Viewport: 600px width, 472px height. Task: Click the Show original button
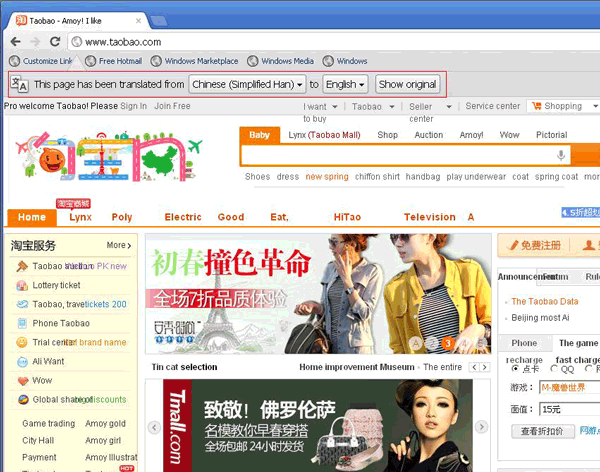408,84
